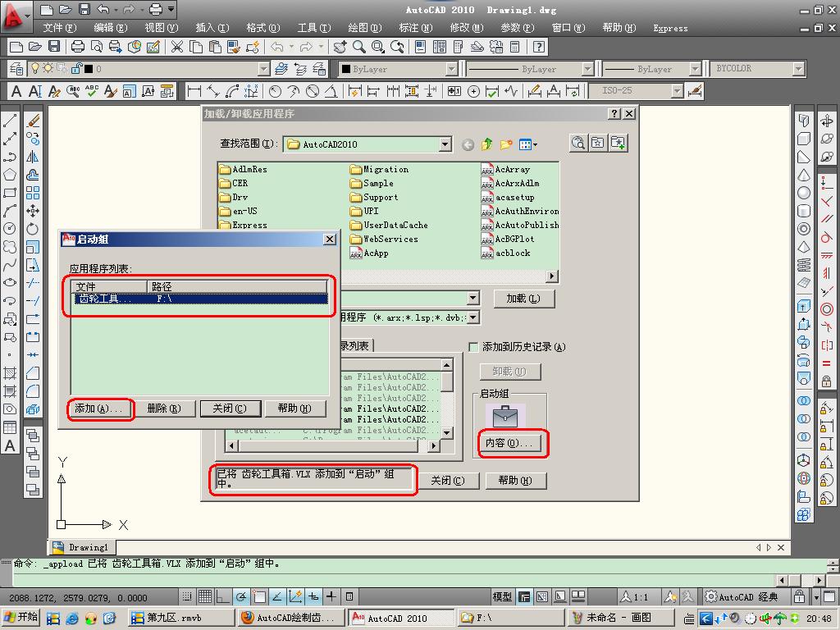Select Multiline Text in the text toolbar

point(16,92)
